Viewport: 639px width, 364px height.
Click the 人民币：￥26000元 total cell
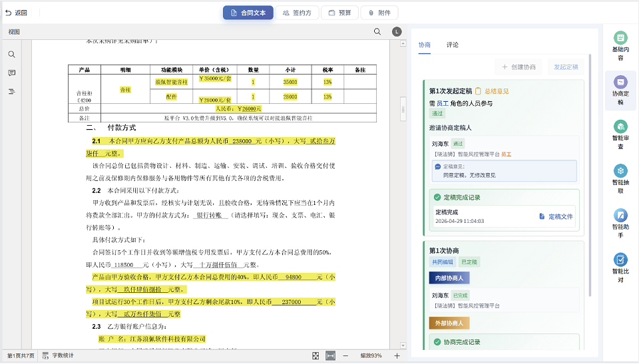click(x=238, y=109)
